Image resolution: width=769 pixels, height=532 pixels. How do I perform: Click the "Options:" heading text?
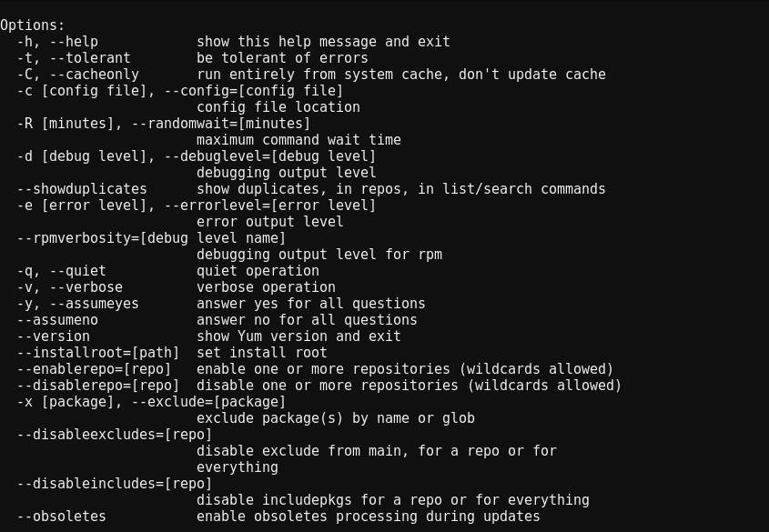pyautogui.click(x=33, y=25)
